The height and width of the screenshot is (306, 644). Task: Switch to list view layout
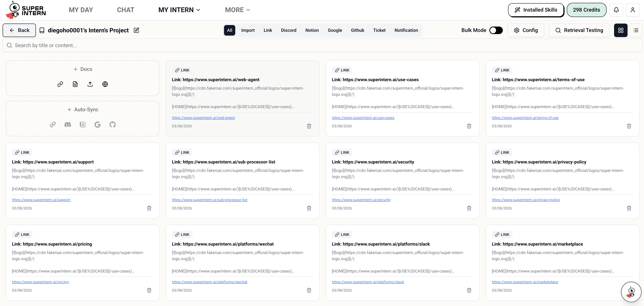pos(636,30)
